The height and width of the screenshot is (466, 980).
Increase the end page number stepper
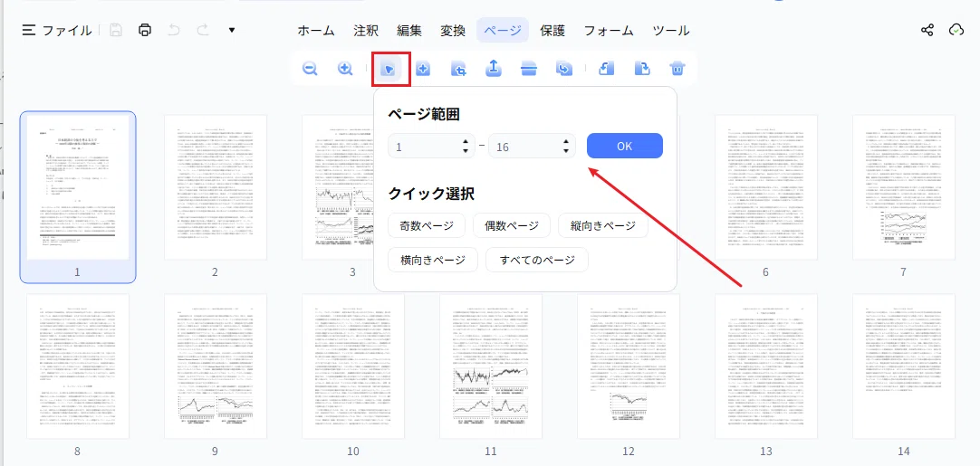point(565,142)
